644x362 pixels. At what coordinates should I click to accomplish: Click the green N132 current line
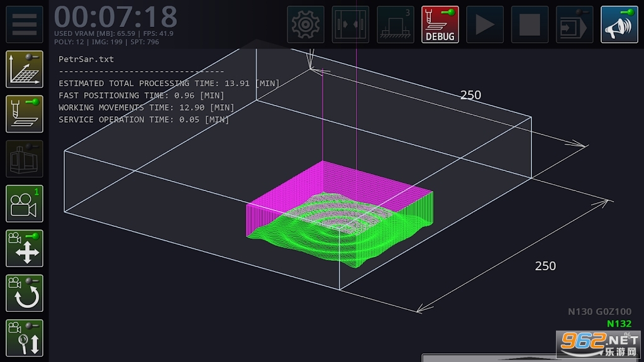619,324
